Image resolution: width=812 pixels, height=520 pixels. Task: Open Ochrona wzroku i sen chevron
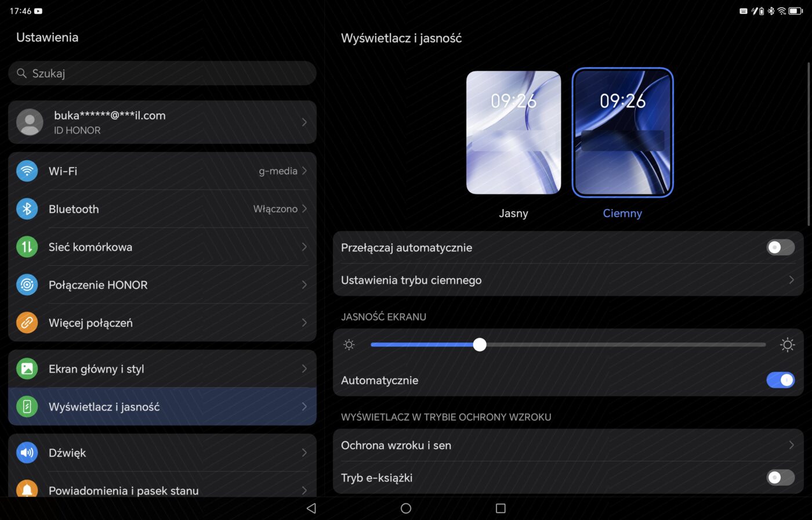click(791, 445)
